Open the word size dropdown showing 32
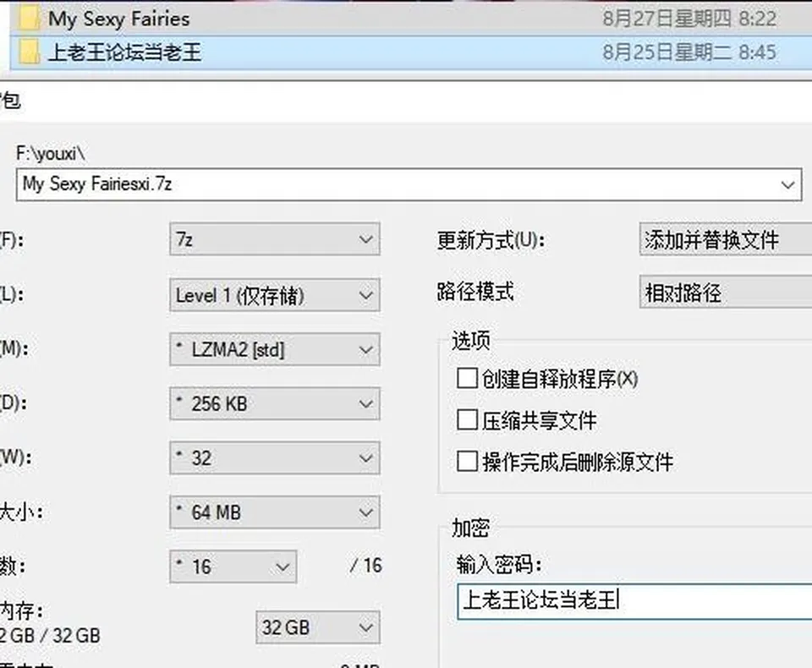The image size is (812, 668). pos(275,457)
